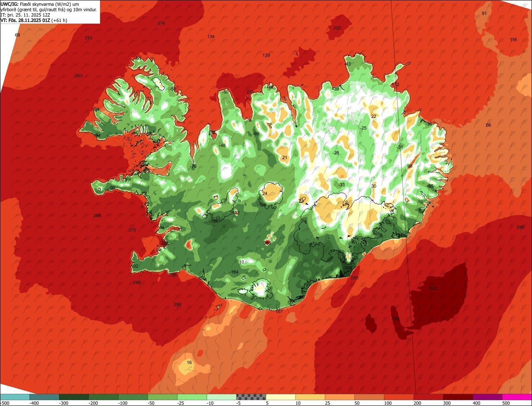Select the value 66 on the map
Screen dimensions: 532x406
(x=488, y=125)
